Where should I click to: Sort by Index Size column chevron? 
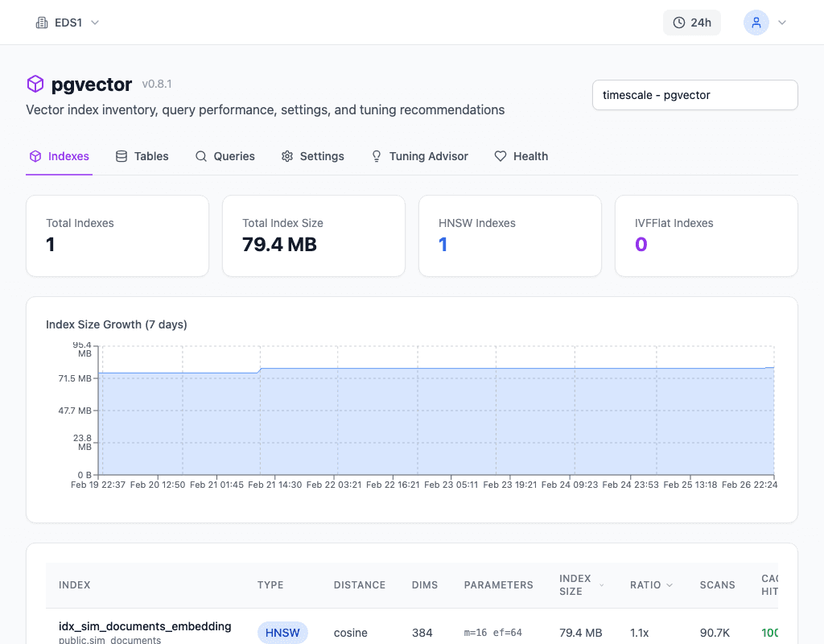(601, 585)
